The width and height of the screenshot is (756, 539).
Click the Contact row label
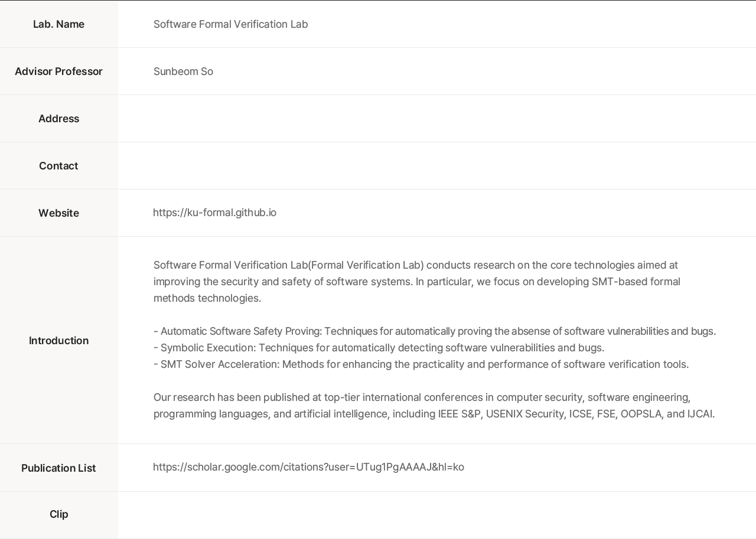58,166
